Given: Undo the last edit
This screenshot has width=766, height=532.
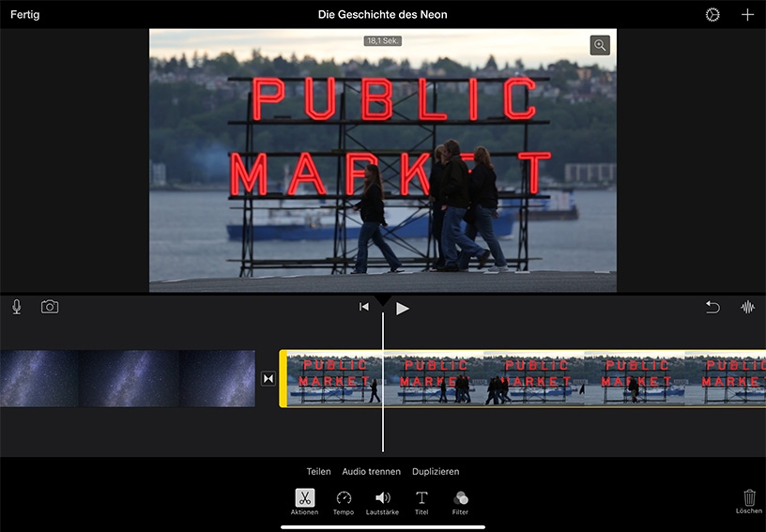Looking at the screenshot, I should point(712,307).
